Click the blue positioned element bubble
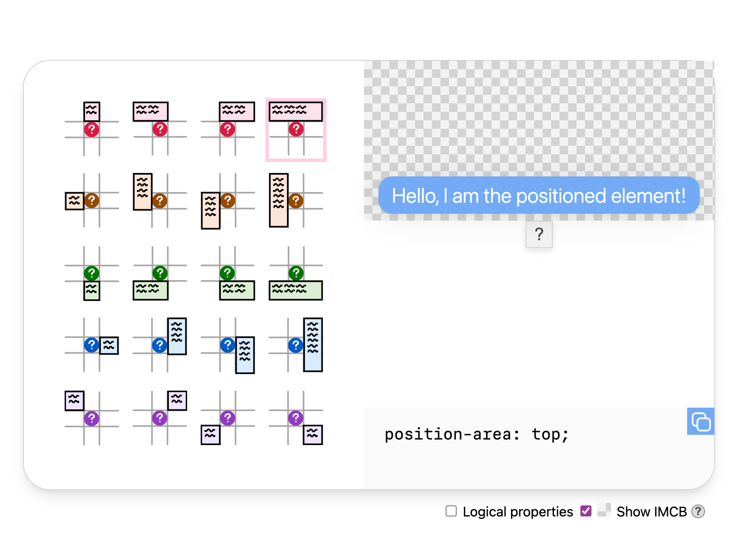756x556 pixels. (539, 196)
